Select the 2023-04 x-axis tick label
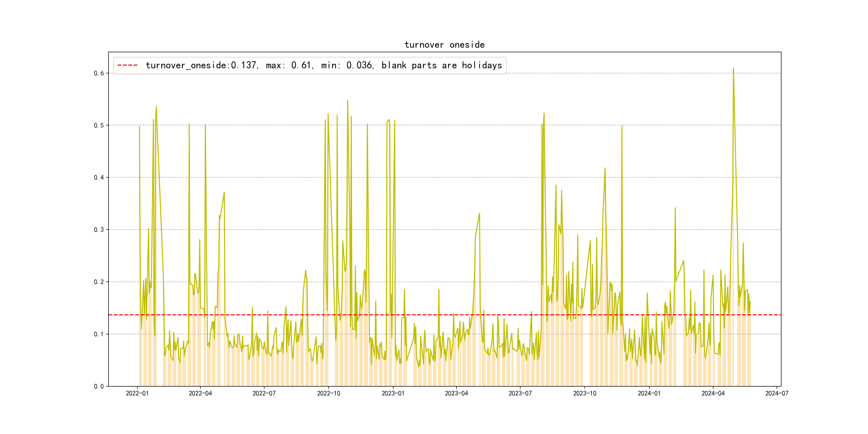This screenshot has height=434, width=868. pyautogui.click(x=456, y=393)
